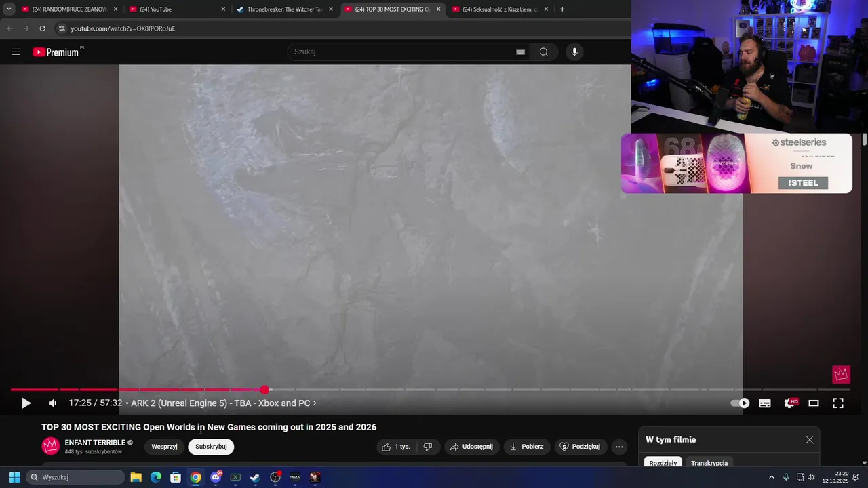Select the Transkrypcja tab
This screenshot has width=868, height=488.
coord(709,463)
